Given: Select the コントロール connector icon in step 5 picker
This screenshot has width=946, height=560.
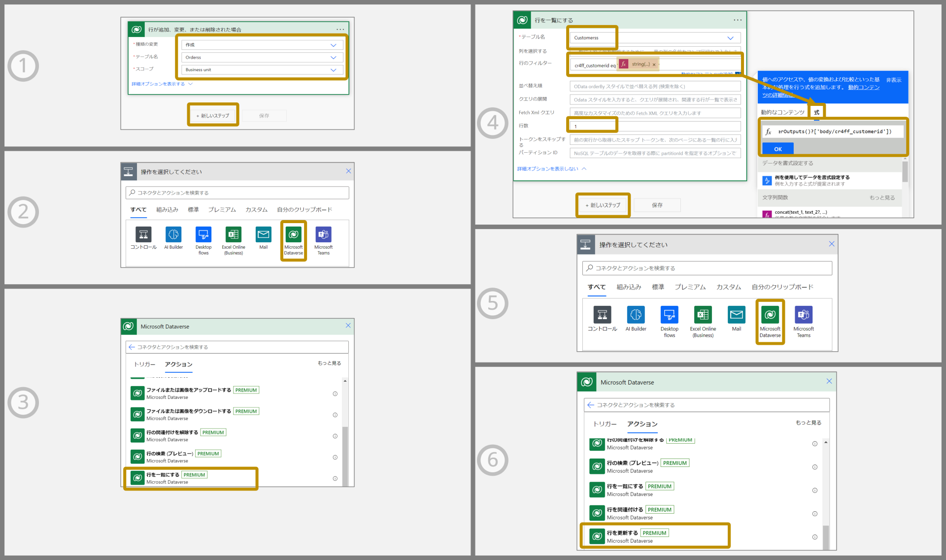Looking at the screenshot, I should coord(602,315).
